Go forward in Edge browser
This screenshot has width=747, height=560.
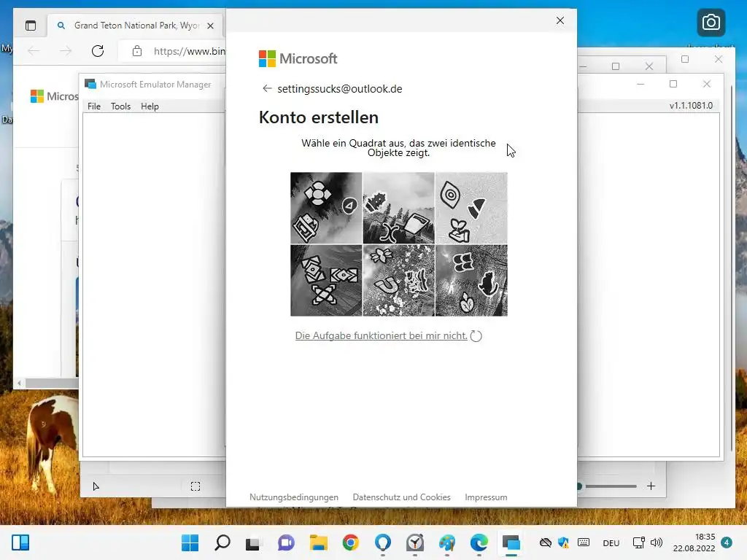(x=66, y=51)
